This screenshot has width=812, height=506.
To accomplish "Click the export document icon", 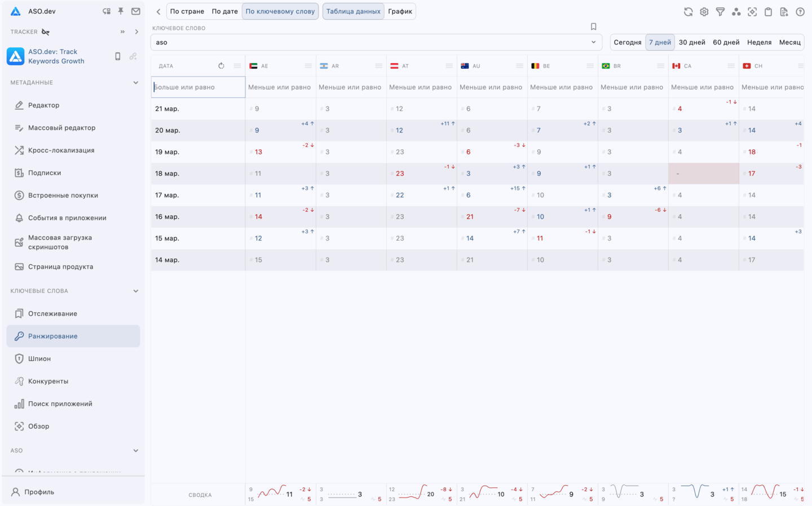I will click(784, 11).
